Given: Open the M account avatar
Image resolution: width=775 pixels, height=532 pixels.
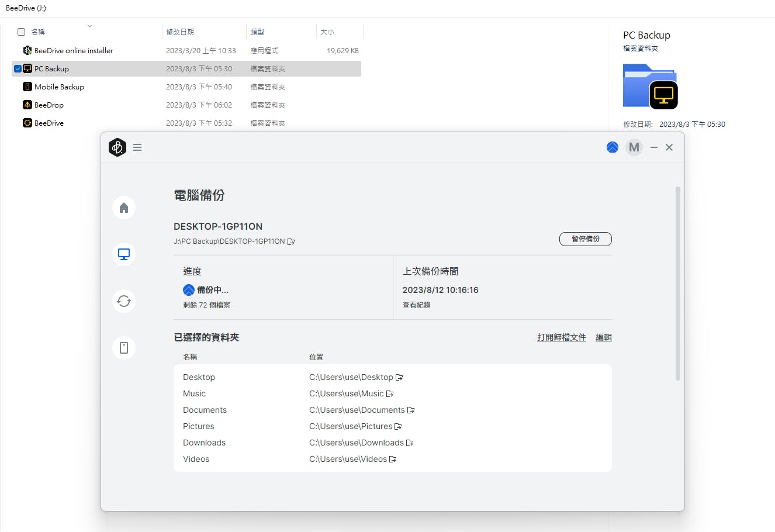Looking at the screenshot, I should click(634, 147).
